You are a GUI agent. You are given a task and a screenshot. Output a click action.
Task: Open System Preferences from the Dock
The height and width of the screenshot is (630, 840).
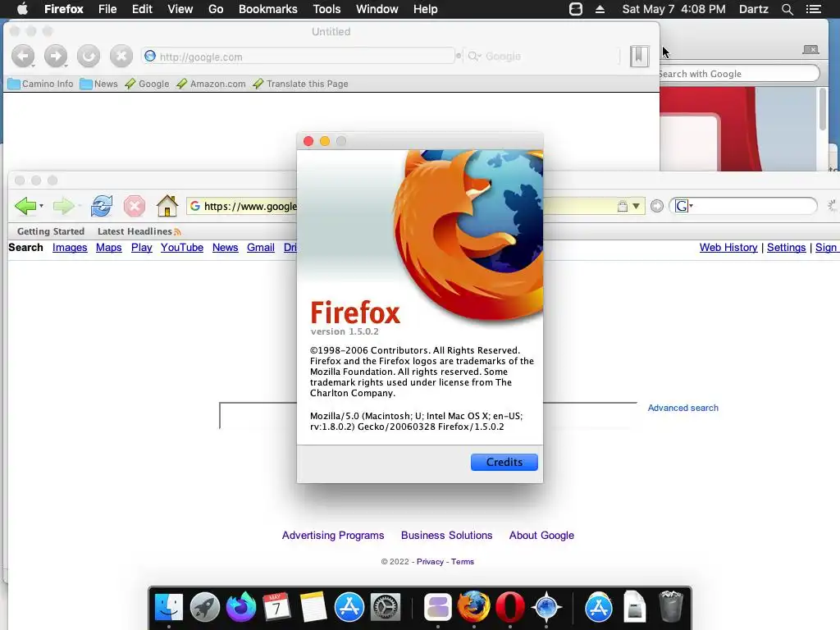[386, 608]
